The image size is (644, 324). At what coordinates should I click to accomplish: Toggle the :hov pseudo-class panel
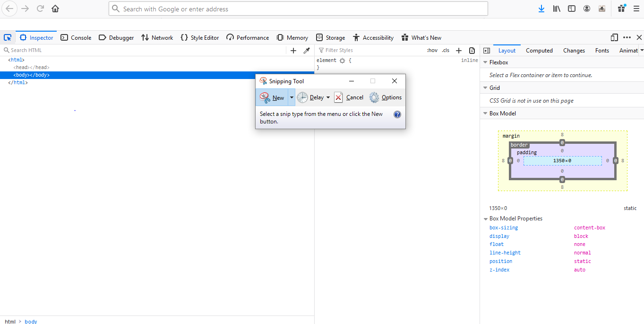pyautogui.click(x=432, y=51)
